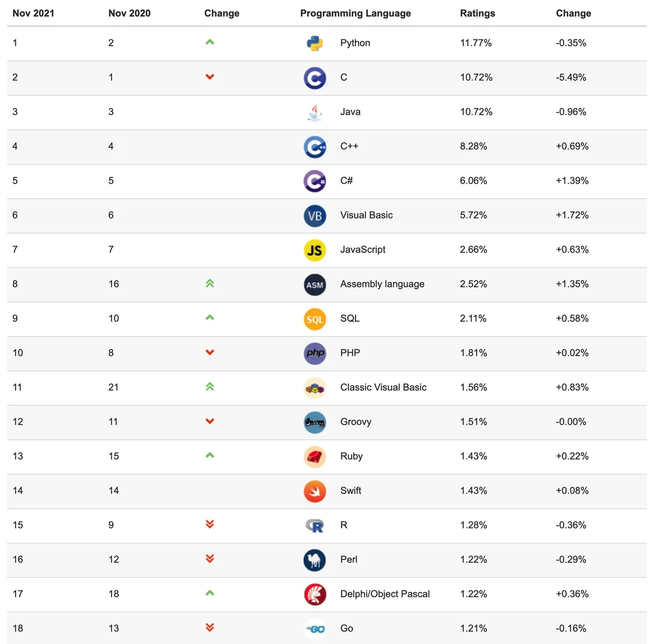The image size is (652, 644).
Task: Click the Visual Basic VB icon
Action: tap(315, 216)
